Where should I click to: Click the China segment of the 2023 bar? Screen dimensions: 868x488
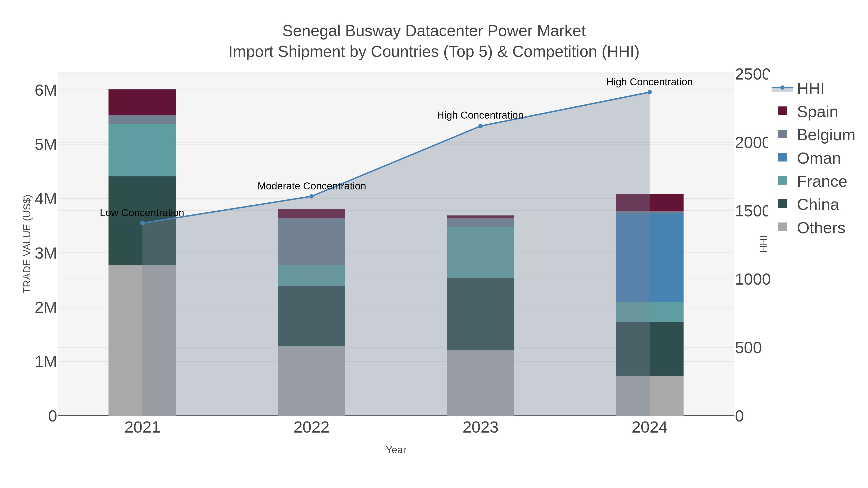point(481,314)
